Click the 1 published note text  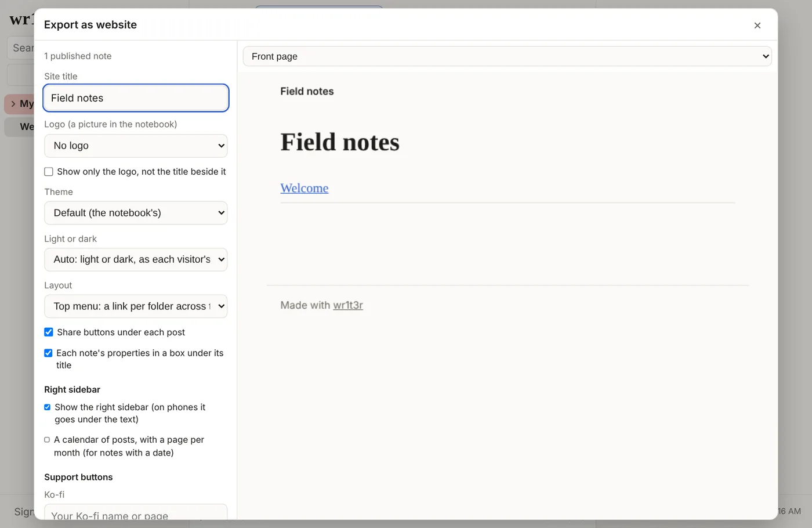[78, 56]
